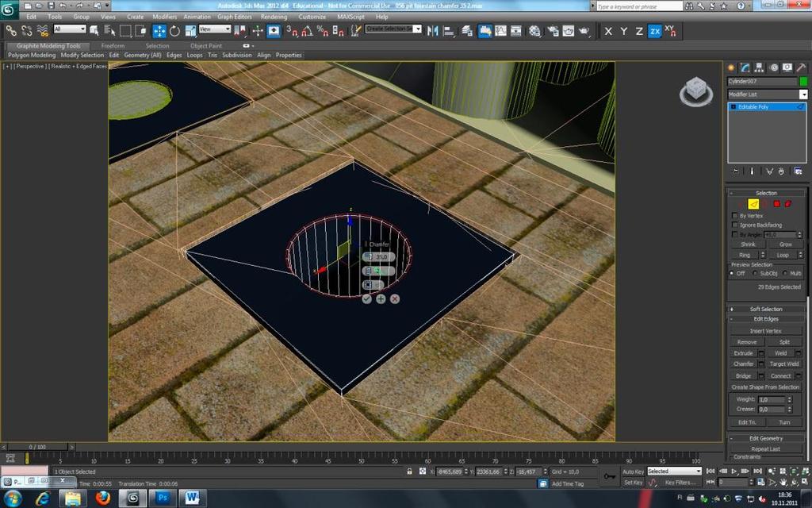Viewport: 812px width, 508px height.
Task: Click the ViewCube in viewport
Action: pyautogui.click(x=695, y=93)
